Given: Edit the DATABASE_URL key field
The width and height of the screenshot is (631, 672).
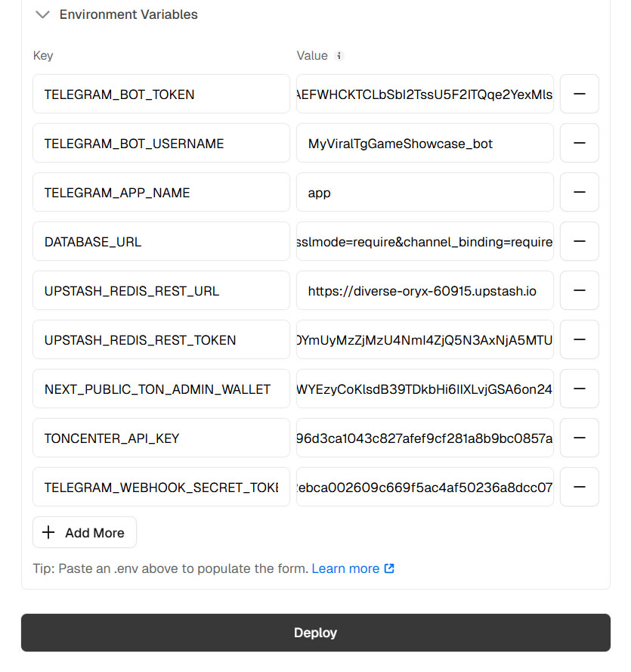Looking at the screenshot, I should click(x=161, y=241).
